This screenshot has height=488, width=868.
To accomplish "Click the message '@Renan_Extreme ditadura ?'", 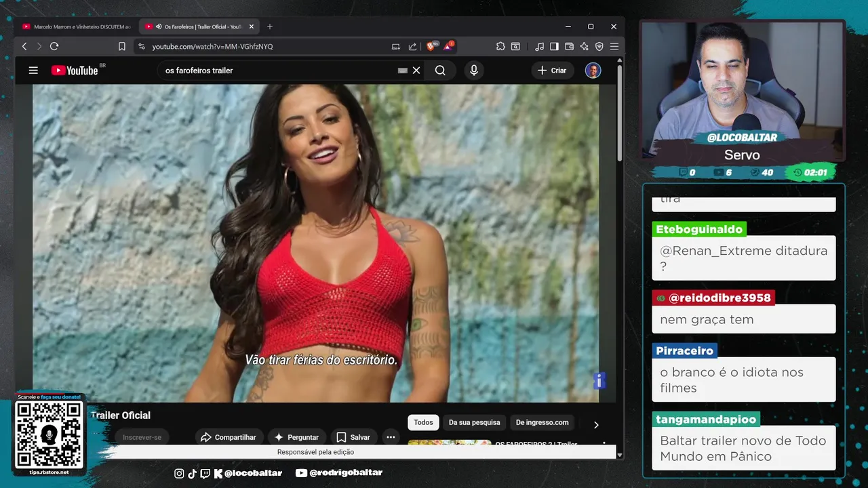I will pyautogui.click(x=743, y=258).
